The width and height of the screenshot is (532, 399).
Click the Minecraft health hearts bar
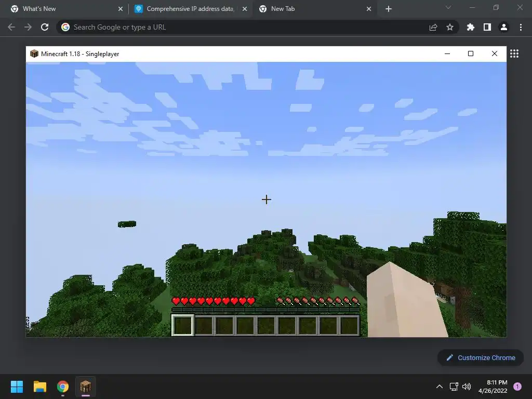(x=214, y=301)
